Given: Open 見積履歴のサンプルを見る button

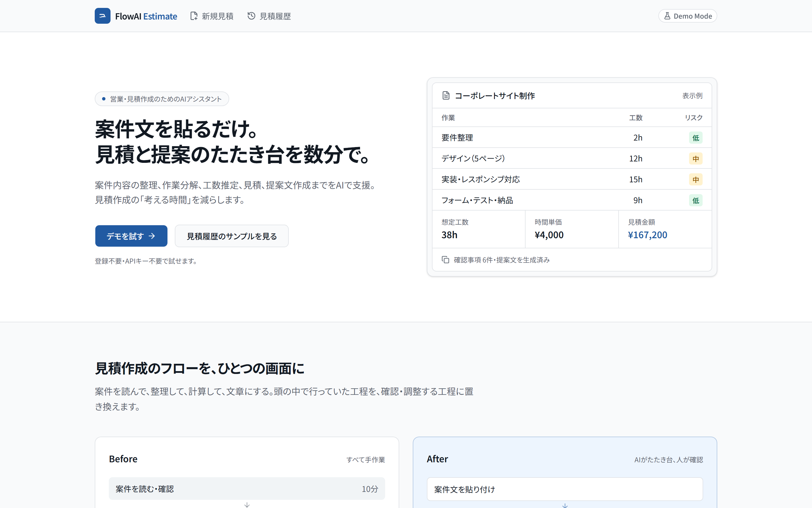Looking at the screenshot, I should [x=231, y=236].
